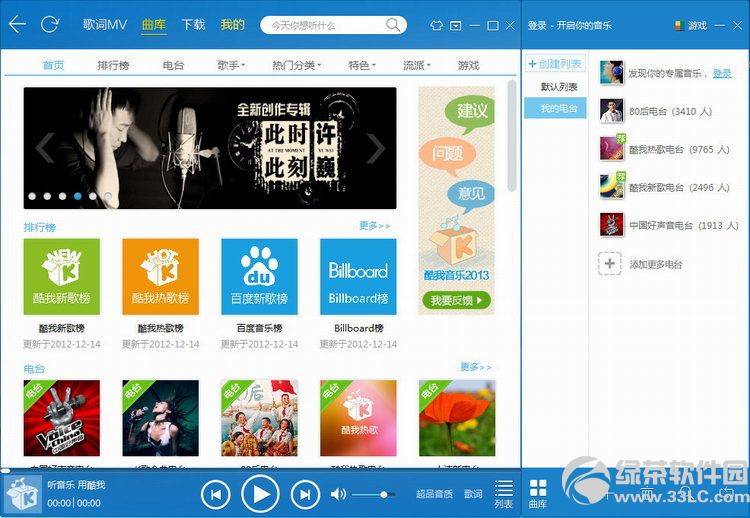Switch to the 歌词MV tab

105,24
